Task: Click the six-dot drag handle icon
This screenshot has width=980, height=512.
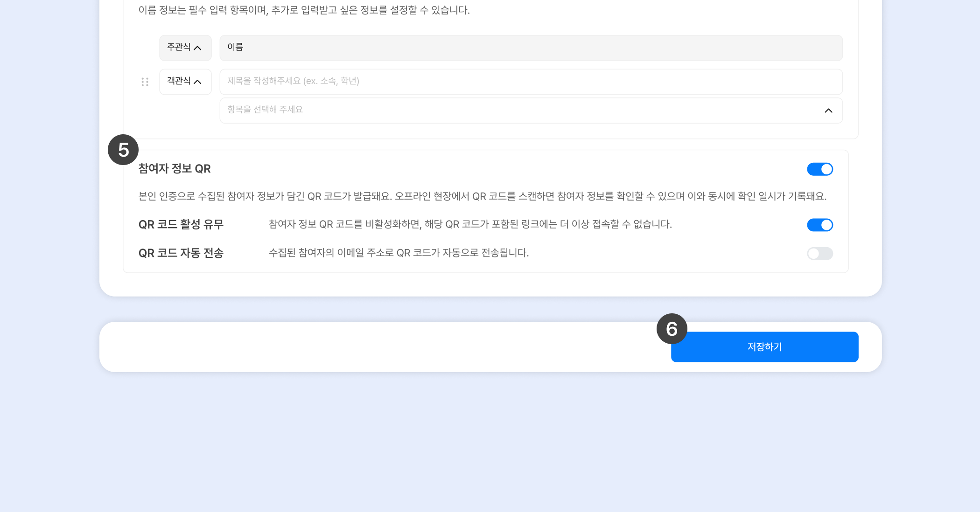Action: (x=145, y=82)
